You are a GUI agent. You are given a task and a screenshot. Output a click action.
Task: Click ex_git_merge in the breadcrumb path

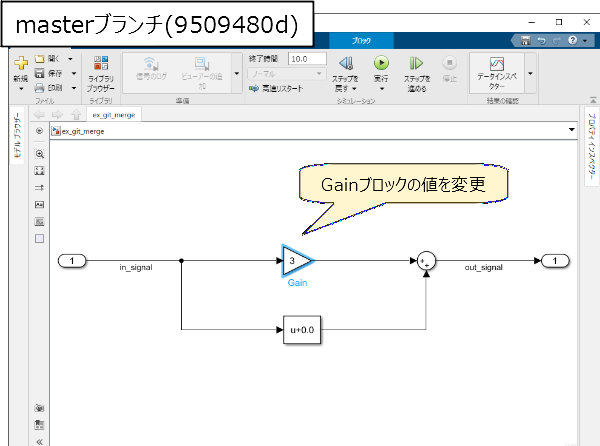pyautogui.click(x=83, y=131)
